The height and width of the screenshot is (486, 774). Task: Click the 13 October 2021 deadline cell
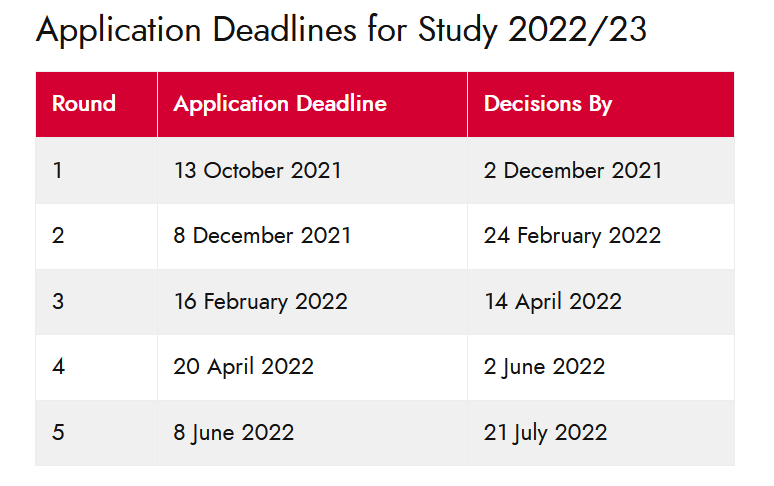(312, 171)
